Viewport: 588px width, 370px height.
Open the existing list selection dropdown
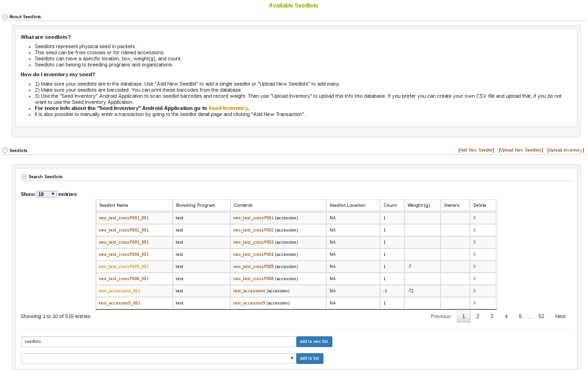pyautogui.click(x=159, y=358)
